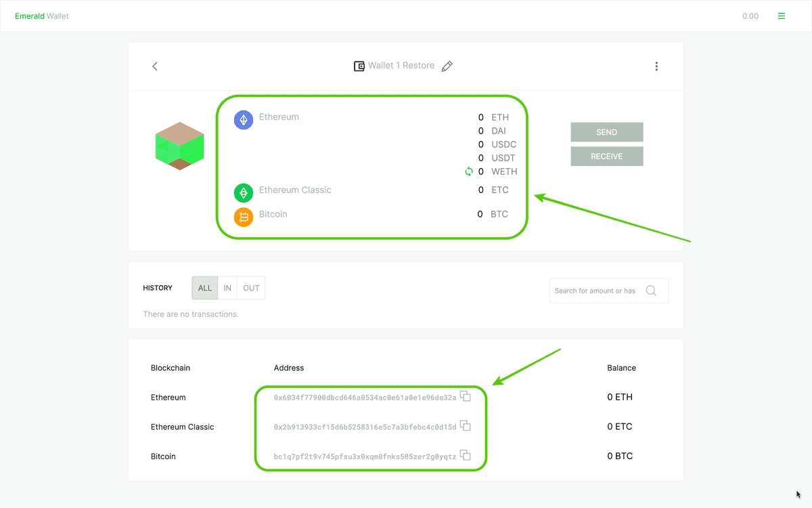Screen dimensions: 812x508
Task: Click the SEND button
Action: [606, 131]
